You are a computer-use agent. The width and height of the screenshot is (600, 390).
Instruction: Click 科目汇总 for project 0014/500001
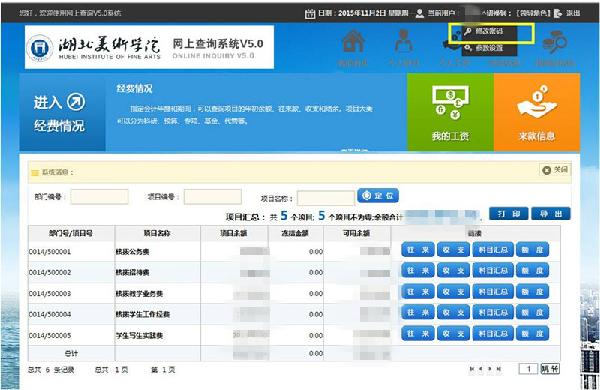[x=493, y=250]
